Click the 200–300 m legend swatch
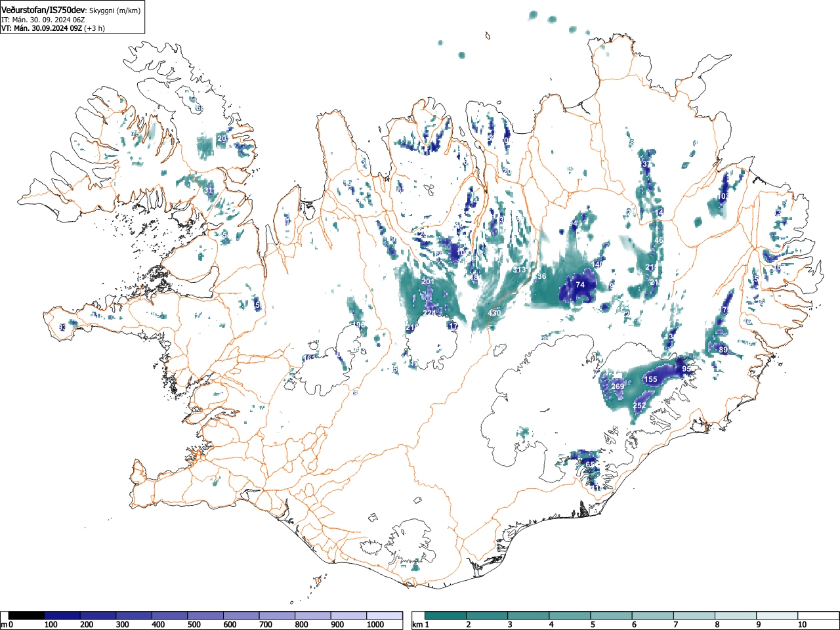The height and width of the screenshot is (630, 840). click(98, 616)
